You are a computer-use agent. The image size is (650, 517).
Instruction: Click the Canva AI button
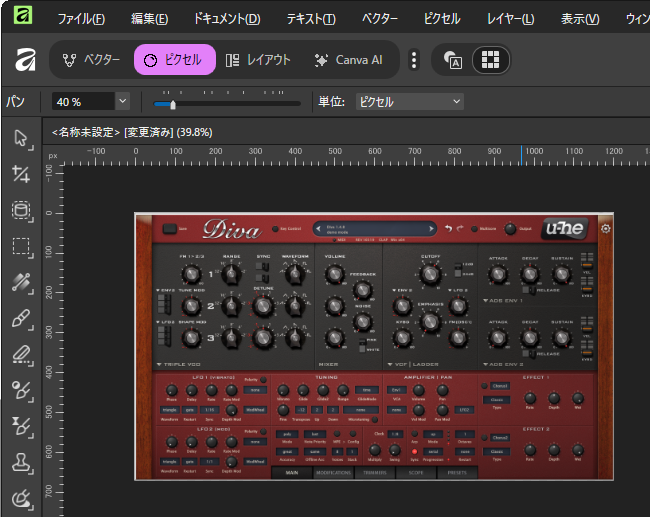coord(348,60)
